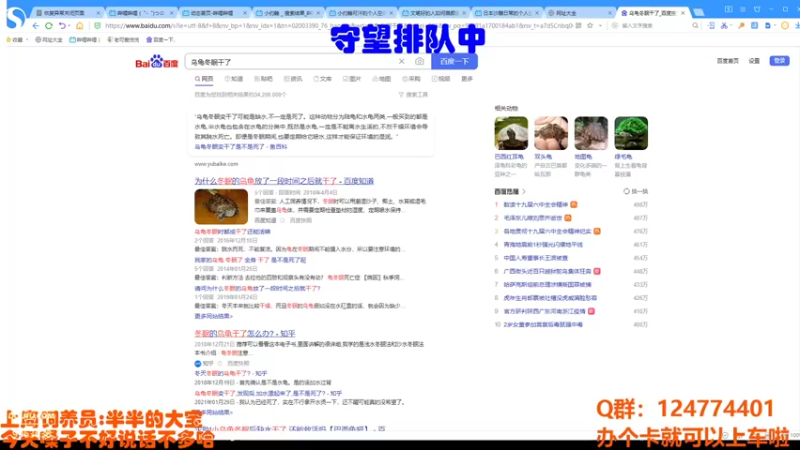Select the 地图 search tab
Screen dimensions: 800x450
(382, 79)
